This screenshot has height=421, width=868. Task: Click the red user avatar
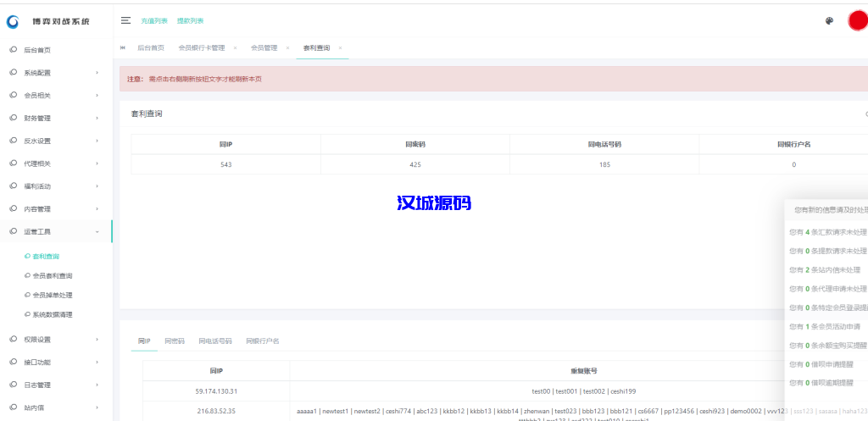click(x=858, y=21)
